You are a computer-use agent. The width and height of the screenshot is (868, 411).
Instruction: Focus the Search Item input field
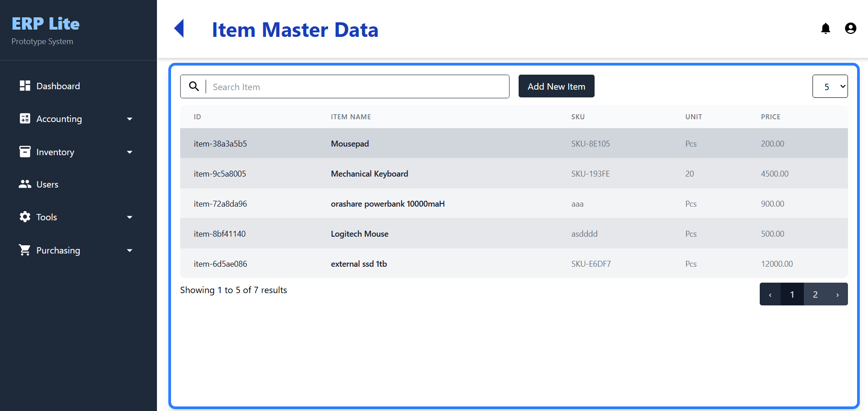point(358,86)
